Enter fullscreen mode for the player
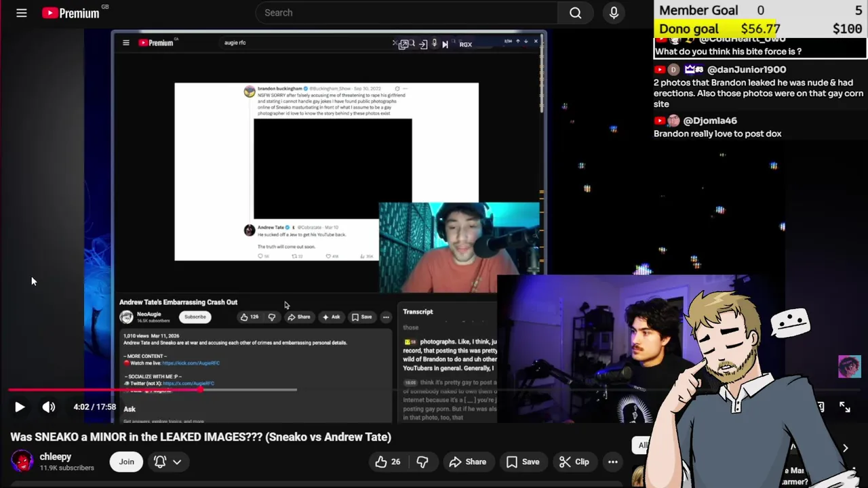Screen dimensions: 868x488 click(845, 407)
